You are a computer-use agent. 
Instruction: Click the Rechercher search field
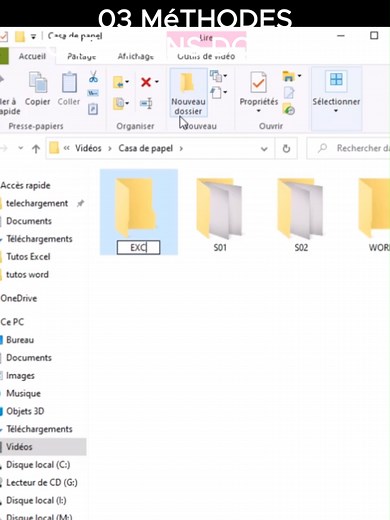point(348,148)
